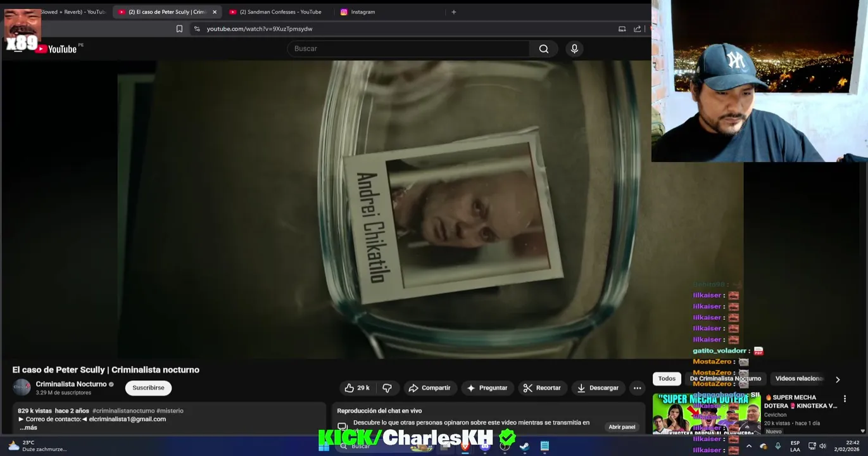Click #misterio hashtag
The height and width of the screenshot is (456, 868).
coord(170,410)
